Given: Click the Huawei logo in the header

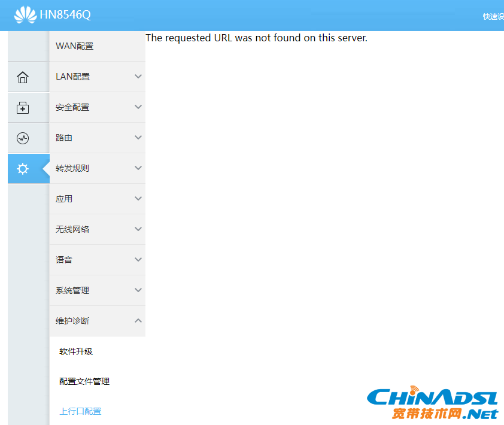Looking at the screenshot, I should 25,15.
